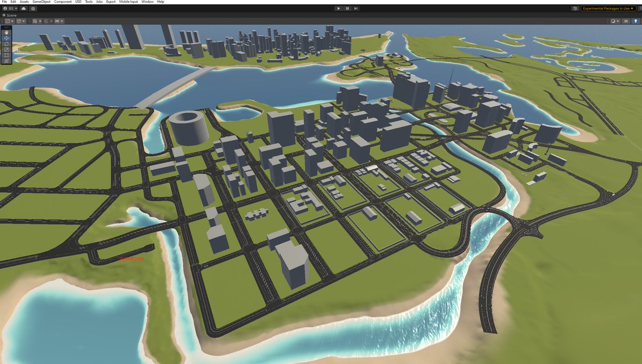Open the USD menu
The height and width of the screenshot is (364, 642).
click(x=78, y=2)
